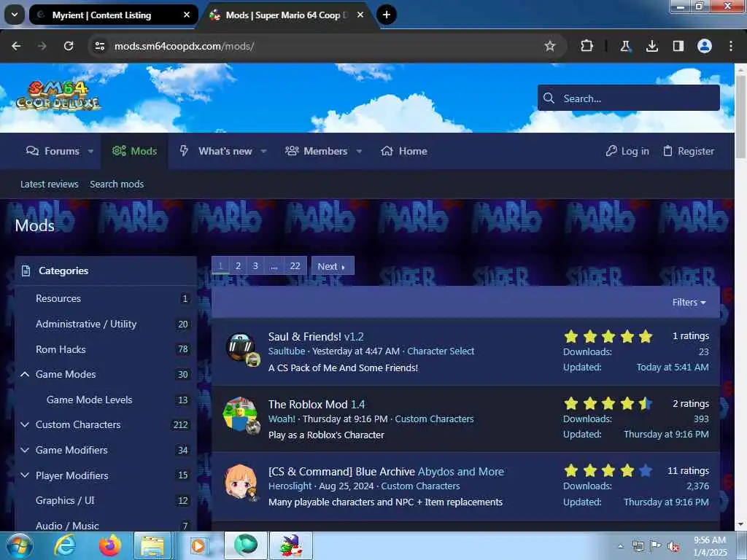Open the Filters dropdown

(689, 302)
